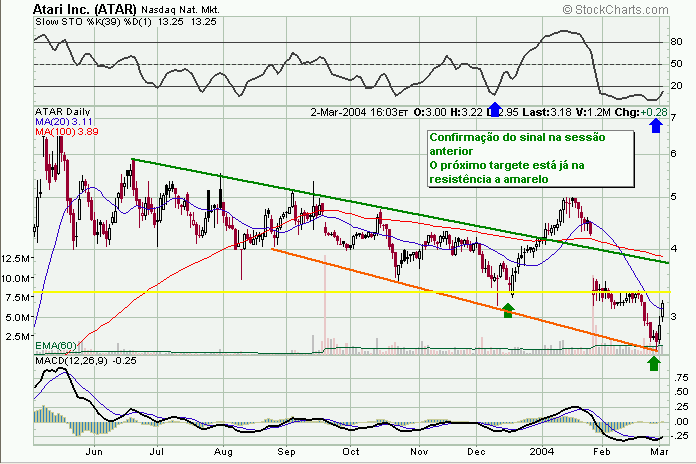The height and width of the screenshot is (464, 696).
Task: Click the .00 label on MACD axis
Action: [x=680, y=422]
